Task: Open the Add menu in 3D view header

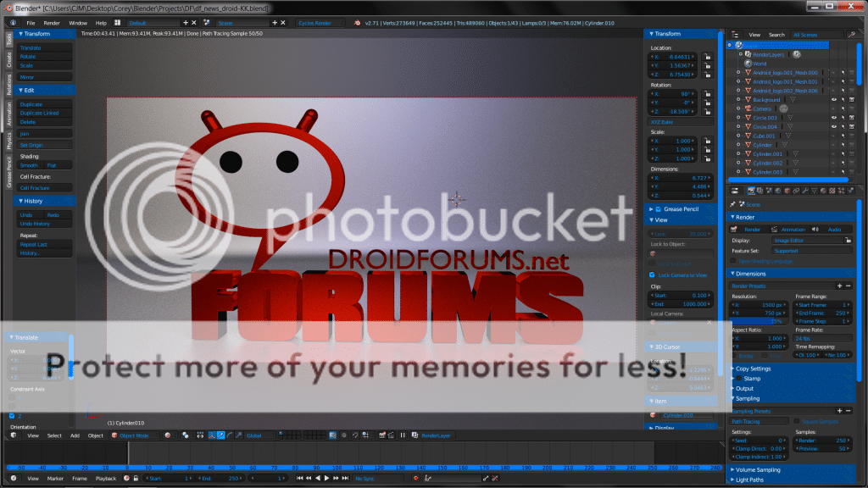Action: 75,435
